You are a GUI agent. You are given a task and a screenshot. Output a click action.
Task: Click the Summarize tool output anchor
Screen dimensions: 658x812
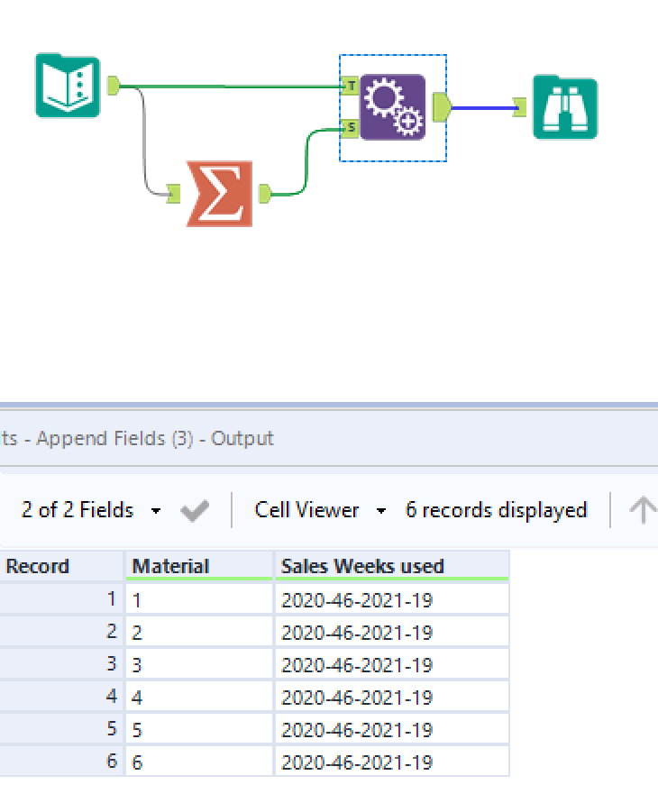(265, 194)
